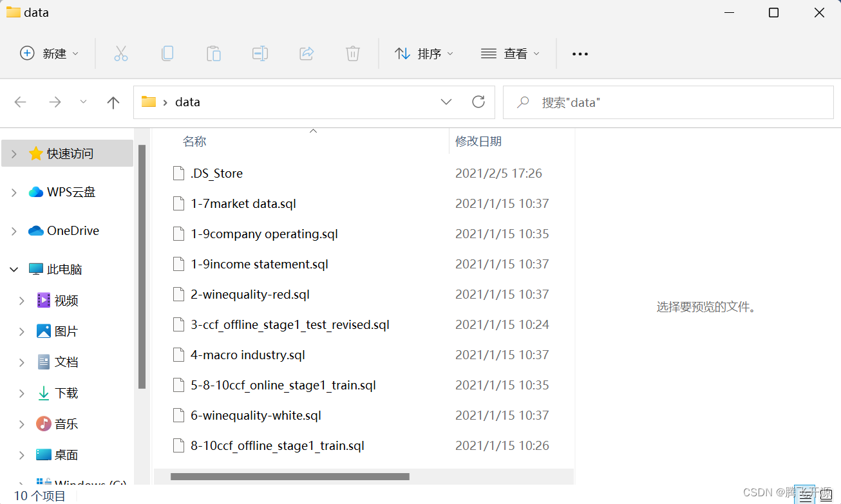Click date 2021/2/5 17:26
Screen dimensions: 841x504
pos(498,173)
